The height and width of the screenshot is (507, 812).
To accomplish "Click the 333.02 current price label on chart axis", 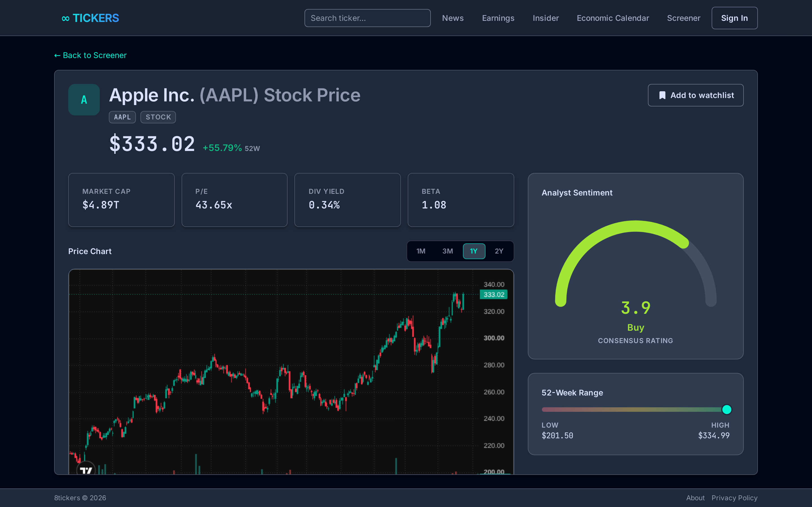I will (x=494, y=294).
